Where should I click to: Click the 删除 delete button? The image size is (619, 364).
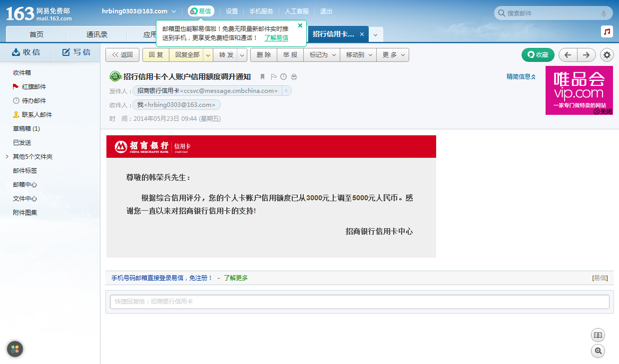[264, 55]
